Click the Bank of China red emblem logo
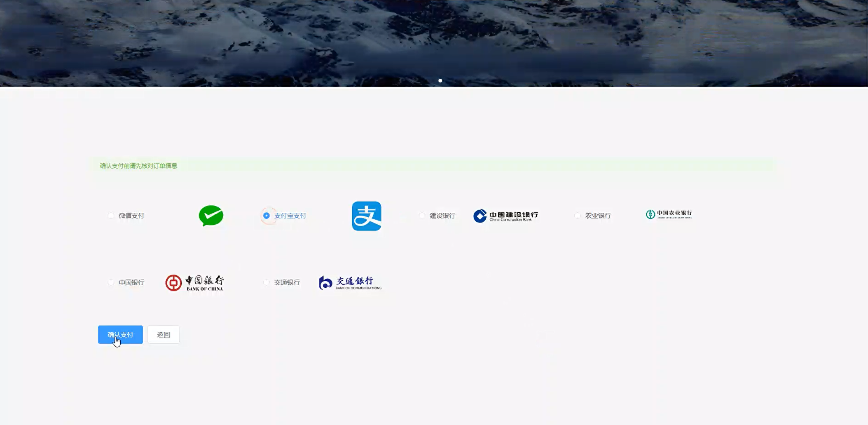Screen dimensions: 868x425 [174, 282]
